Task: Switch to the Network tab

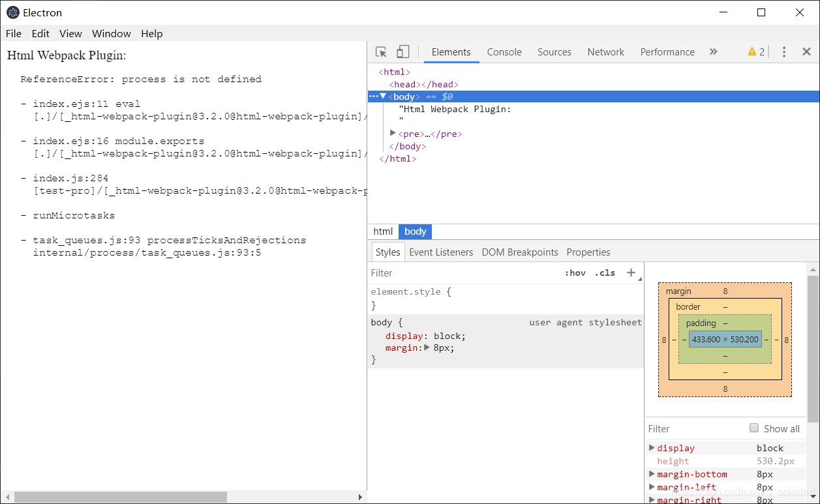Action: pos(606,52)
